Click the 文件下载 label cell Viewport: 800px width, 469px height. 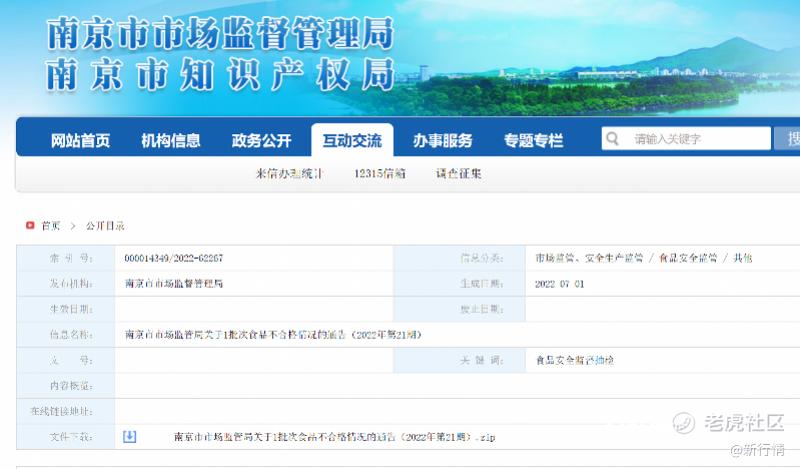pos(66,437)
